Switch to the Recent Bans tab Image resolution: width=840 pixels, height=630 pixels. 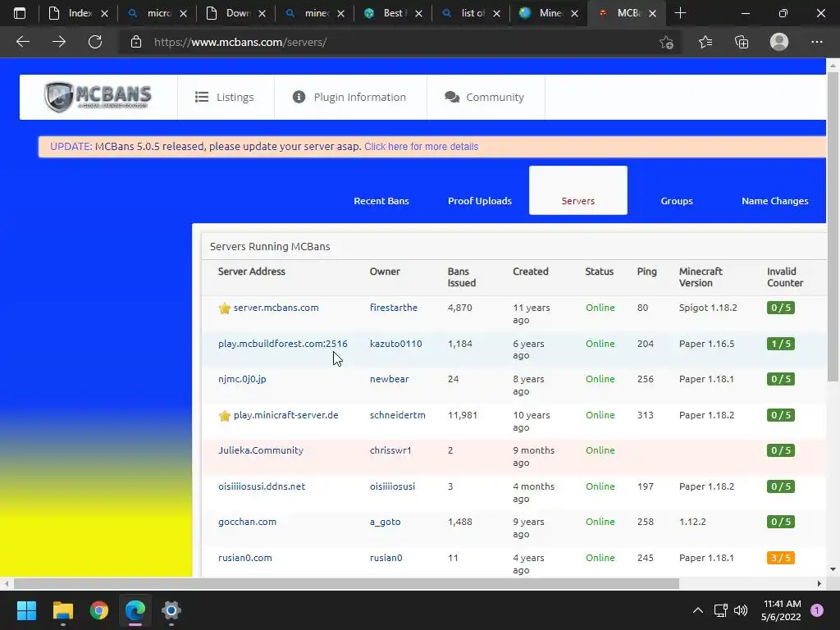click(381, 201)
